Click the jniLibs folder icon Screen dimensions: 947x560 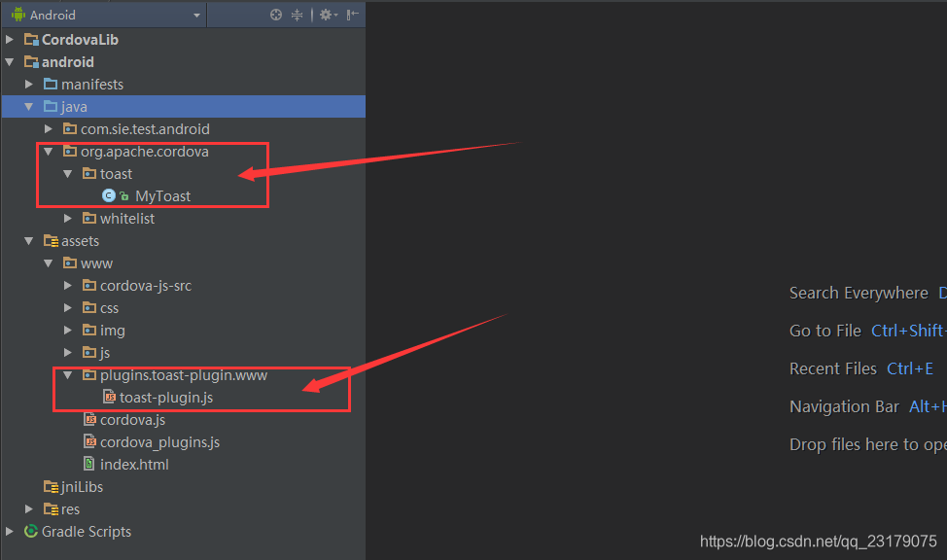(51, 487)
